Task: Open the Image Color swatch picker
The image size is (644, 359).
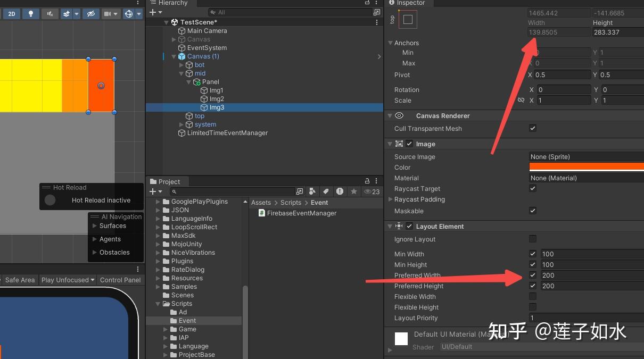Action: pos(587,167)
